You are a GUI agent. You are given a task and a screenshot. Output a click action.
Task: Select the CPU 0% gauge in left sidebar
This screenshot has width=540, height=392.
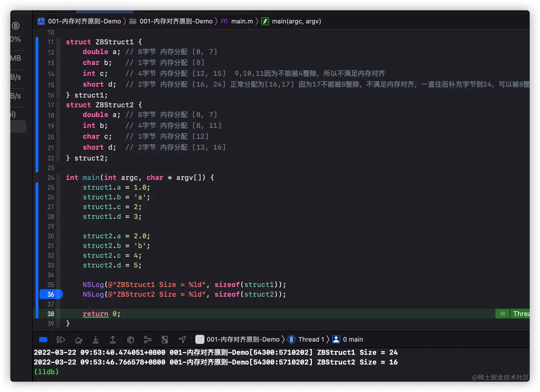(x=16, y=39)
